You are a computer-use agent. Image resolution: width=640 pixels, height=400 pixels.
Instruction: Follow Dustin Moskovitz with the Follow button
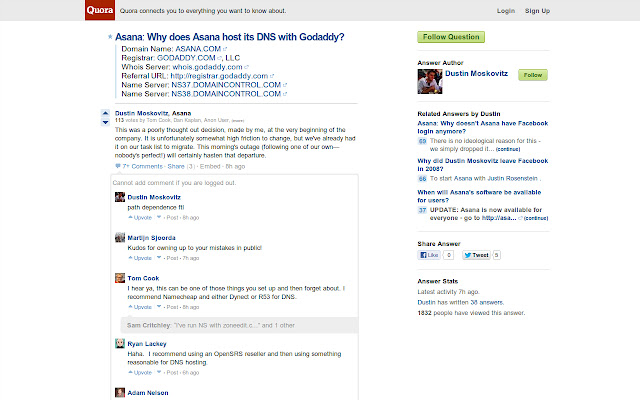(533, 75)
